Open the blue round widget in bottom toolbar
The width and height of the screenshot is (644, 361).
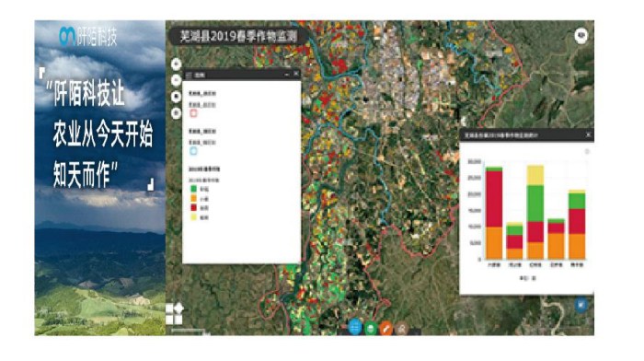pos(355,328)
